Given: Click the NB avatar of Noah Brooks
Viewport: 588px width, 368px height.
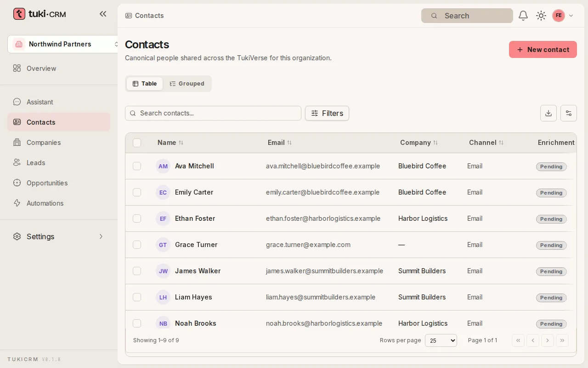Looking at the screenshot, I should click(163, 323).
